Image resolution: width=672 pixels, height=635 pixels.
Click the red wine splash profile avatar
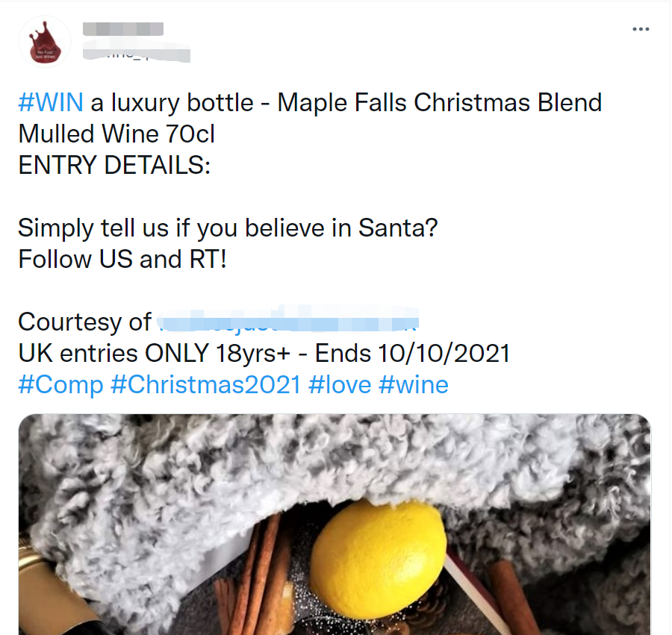click(44, 41)
